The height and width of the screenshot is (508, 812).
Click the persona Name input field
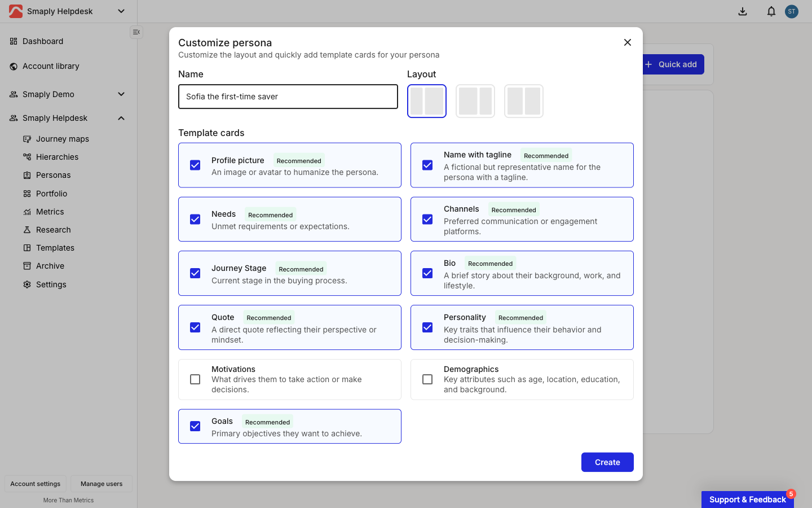[288, 97]
